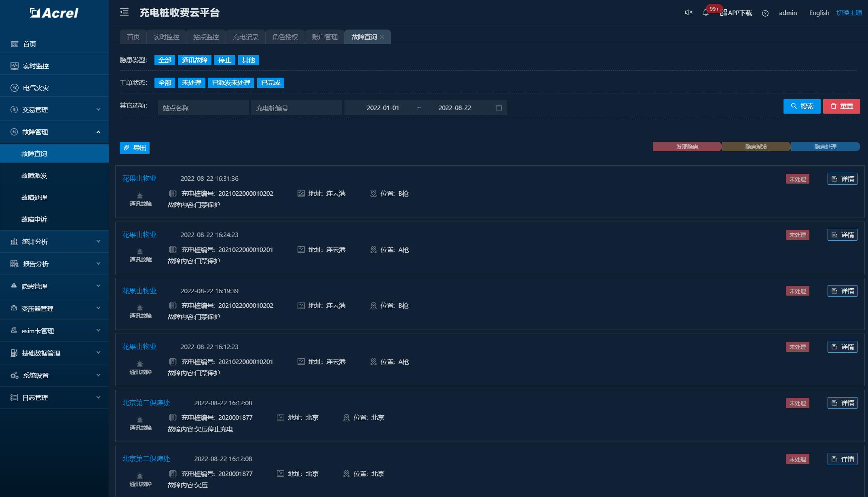Click the 隐患派发 progress stage bar
This screenshot has height=497, width=868.
click(x=756, y=147)
